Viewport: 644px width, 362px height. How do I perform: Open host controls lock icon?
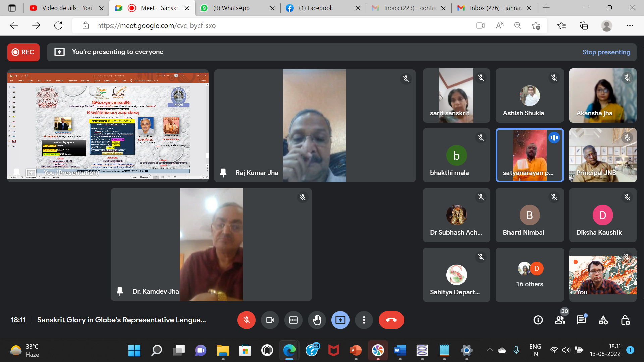tap(625, 320)
